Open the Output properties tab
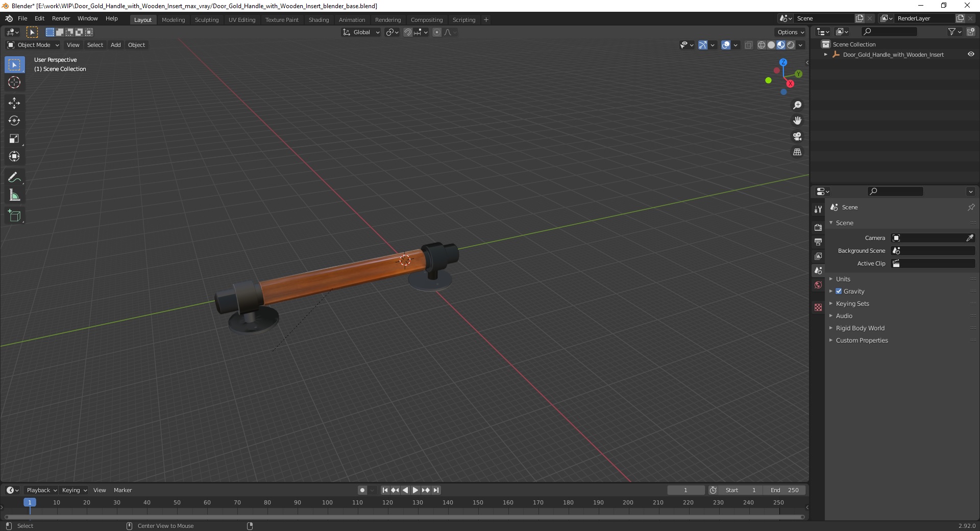 tap(818, 242)
